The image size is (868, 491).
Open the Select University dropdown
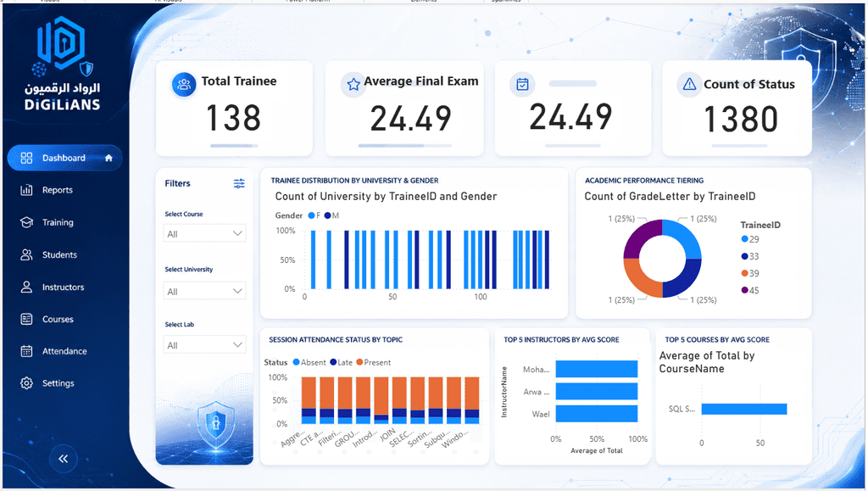point(204,291)
